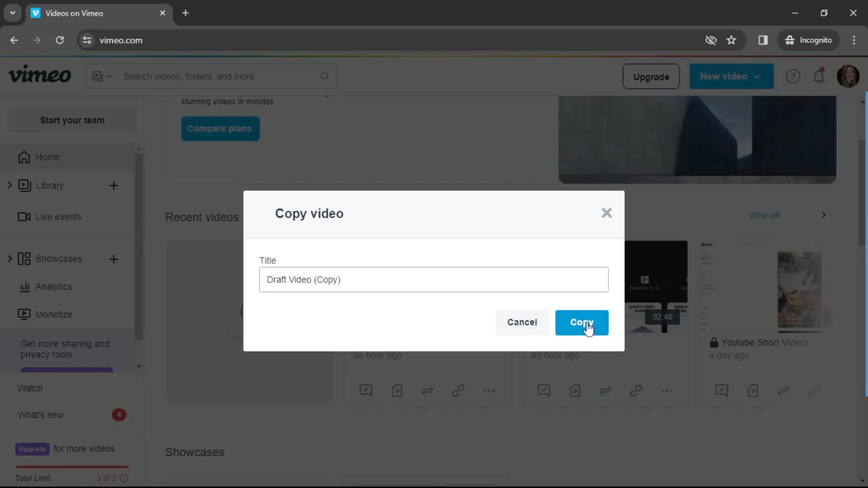Expand the Library section chevron

(x=9, y=185)
